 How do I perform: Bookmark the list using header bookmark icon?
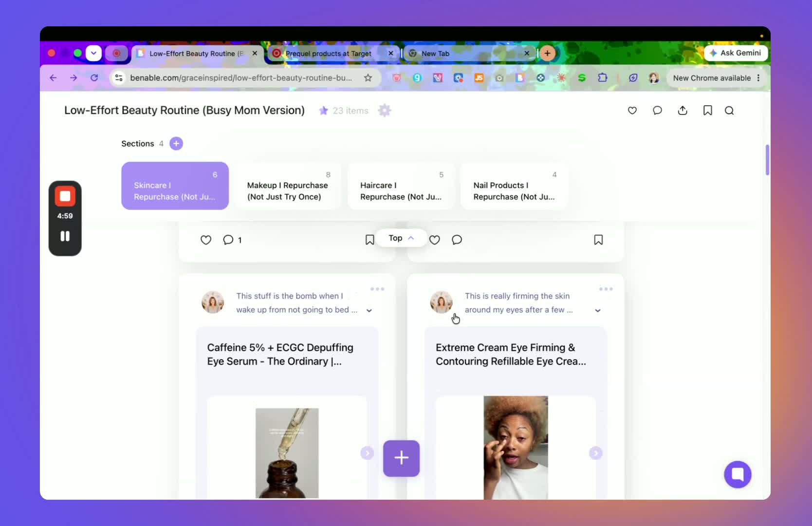(707, 111)
